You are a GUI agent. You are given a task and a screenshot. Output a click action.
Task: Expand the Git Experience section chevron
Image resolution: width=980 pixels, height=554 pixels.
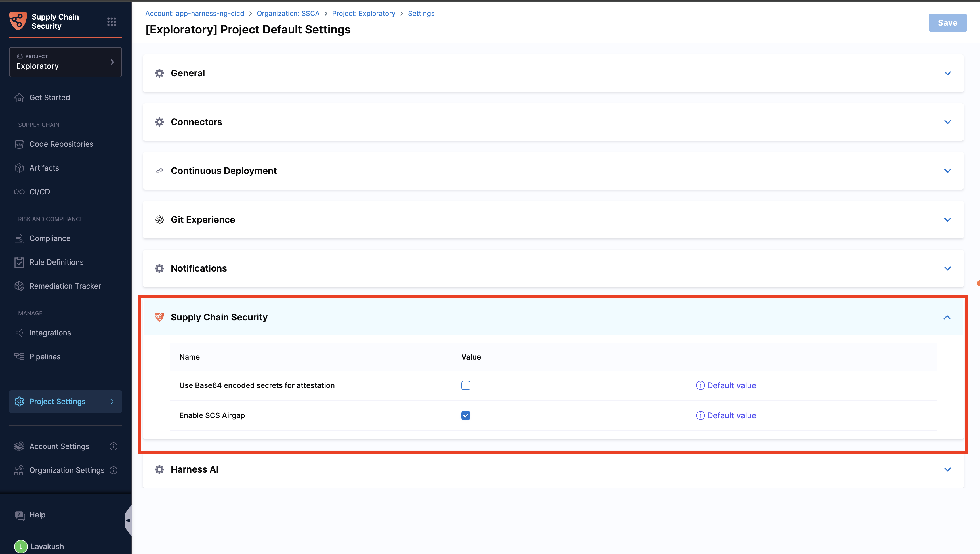point(947,220)
